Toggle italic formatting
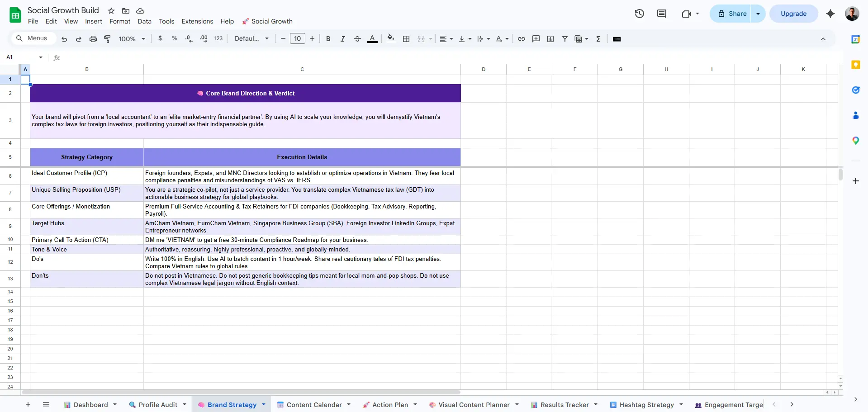The height and width of the screenshot is (412, 868). coord(343,39)
